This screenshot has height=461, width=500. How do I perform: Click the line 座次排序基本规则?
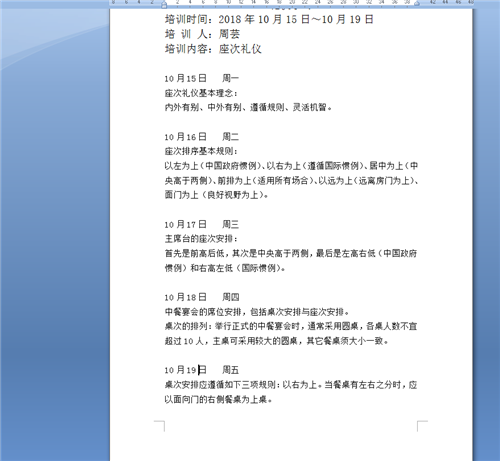pyautogui.click(x=201, y=151)
